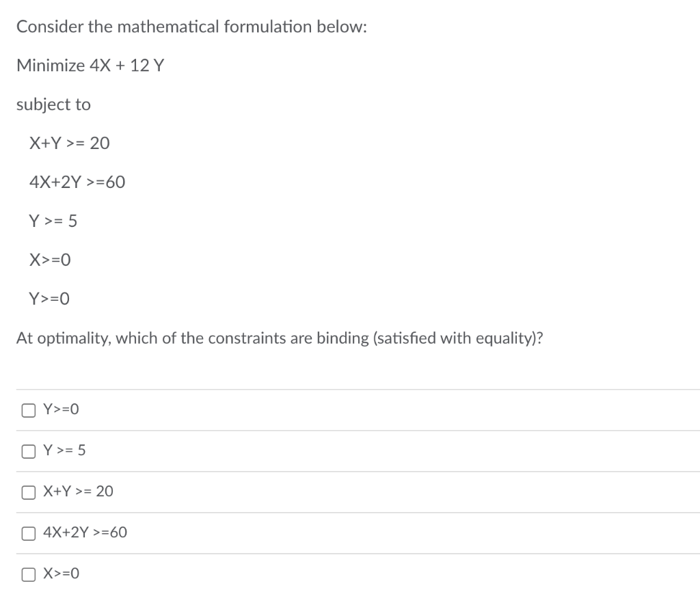Check the Y >= 5 answer checkbox
Screen dimensions: 700x605
[27, 450]
